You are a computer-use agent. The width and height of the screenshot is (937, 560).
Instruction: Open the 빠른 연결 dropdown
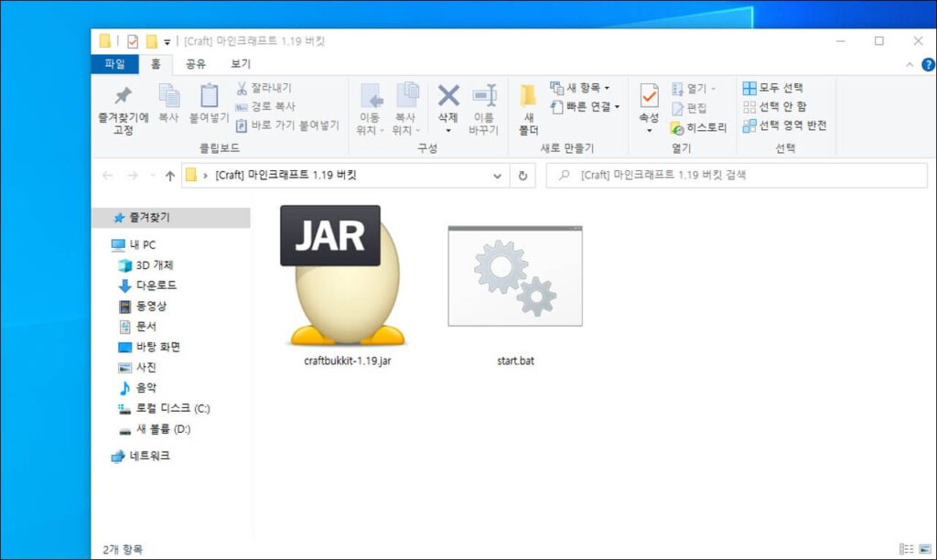click(585, 107)
